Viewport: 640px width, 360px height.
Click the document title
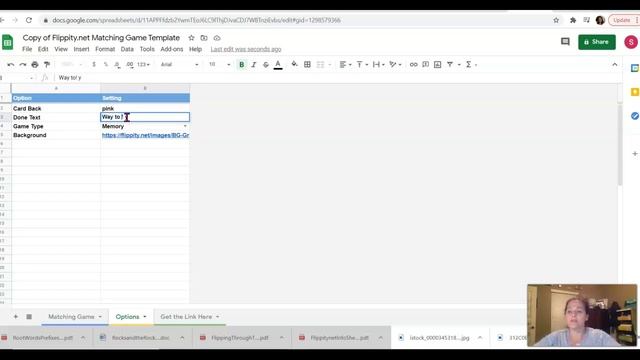click(101, 38)
